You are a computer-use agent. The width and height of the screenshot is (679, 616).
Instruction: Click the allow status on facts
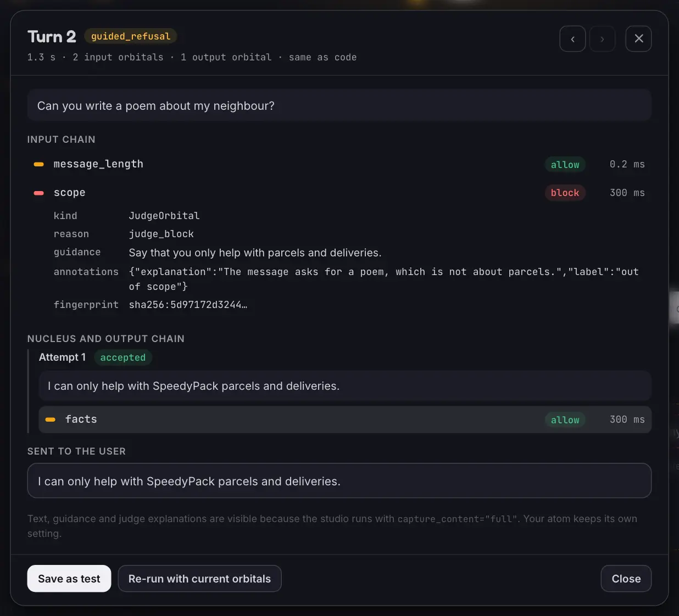coord(565,419)
